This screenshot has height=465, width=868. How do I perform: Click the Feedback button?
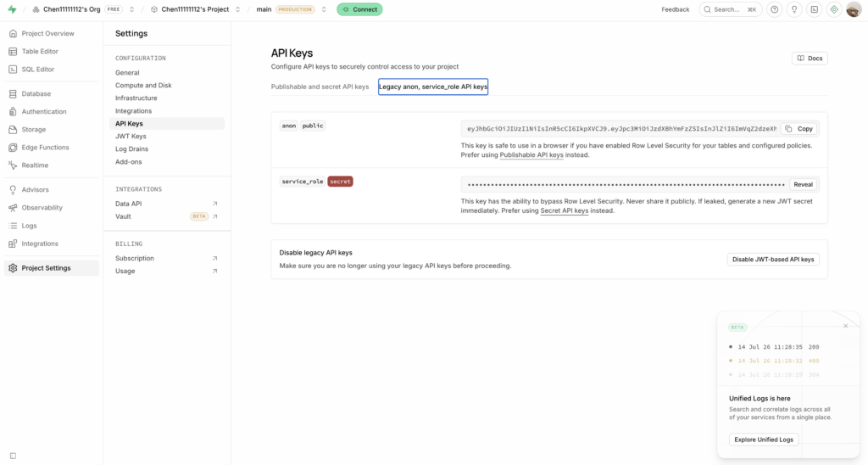click(x=676, y=9)
